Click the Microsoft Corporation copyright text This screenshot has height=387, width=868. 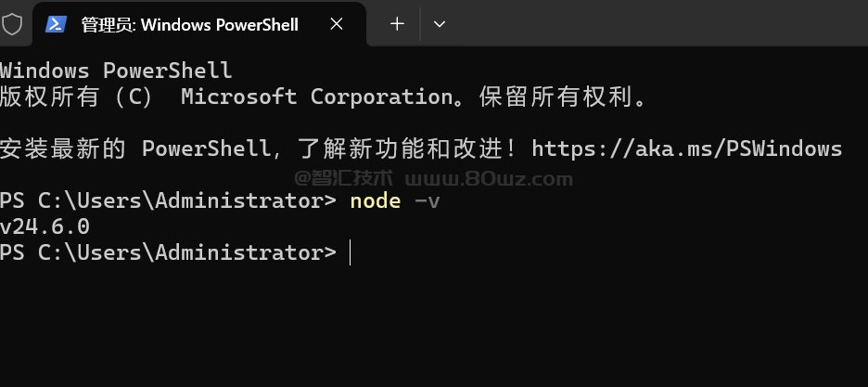[x=318, y=97]
